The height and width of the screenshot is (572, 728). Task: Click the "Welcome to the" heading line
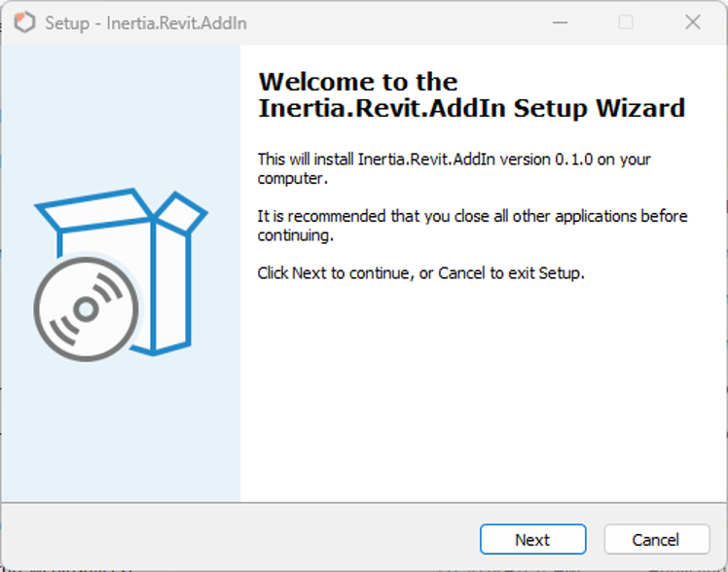coord(358,82)
